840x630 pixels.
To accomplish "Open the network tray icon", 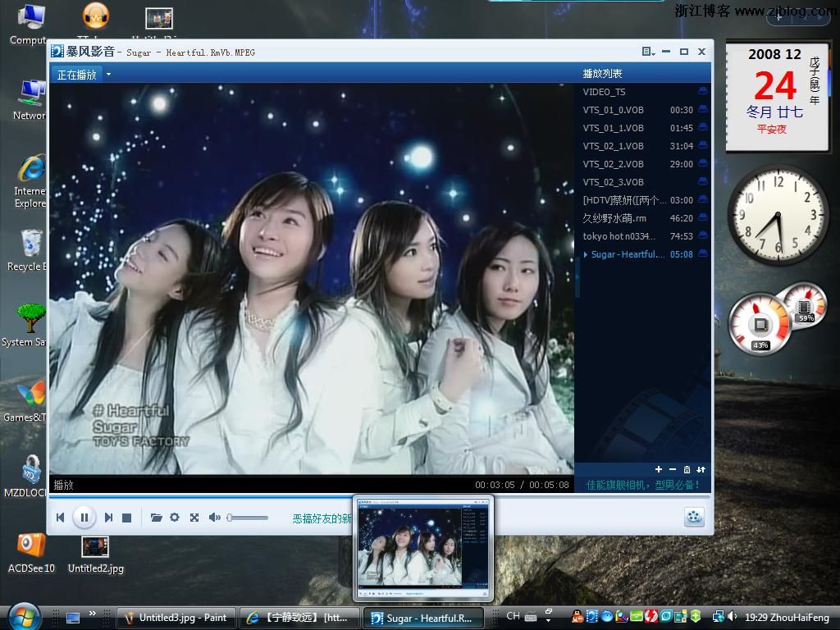I will click(x=717, y=617).
